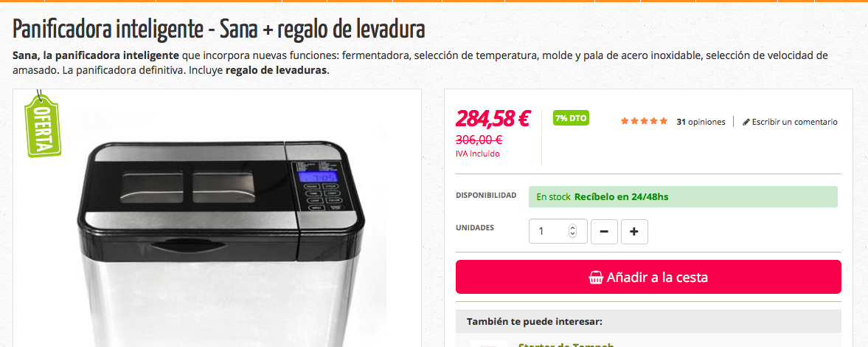
Task: Select Escribir un comentario link
Action: [790, 122]
